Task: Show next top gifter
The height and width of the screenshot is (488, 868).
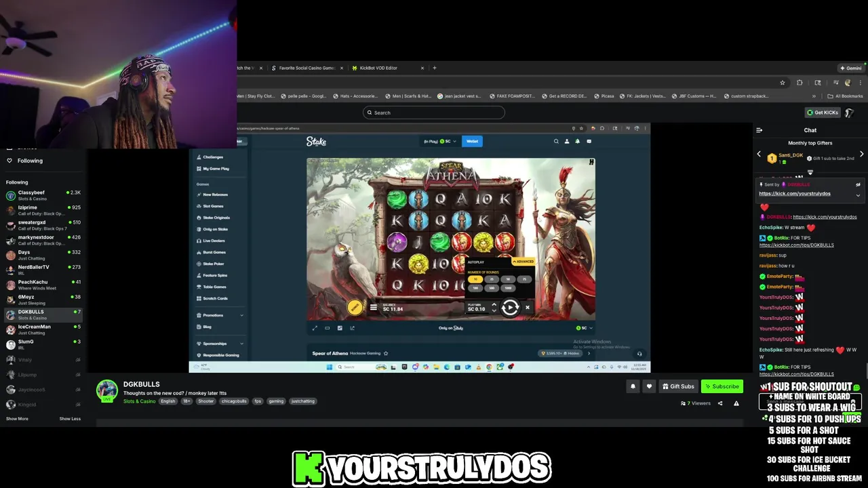Action: point(861,155)
